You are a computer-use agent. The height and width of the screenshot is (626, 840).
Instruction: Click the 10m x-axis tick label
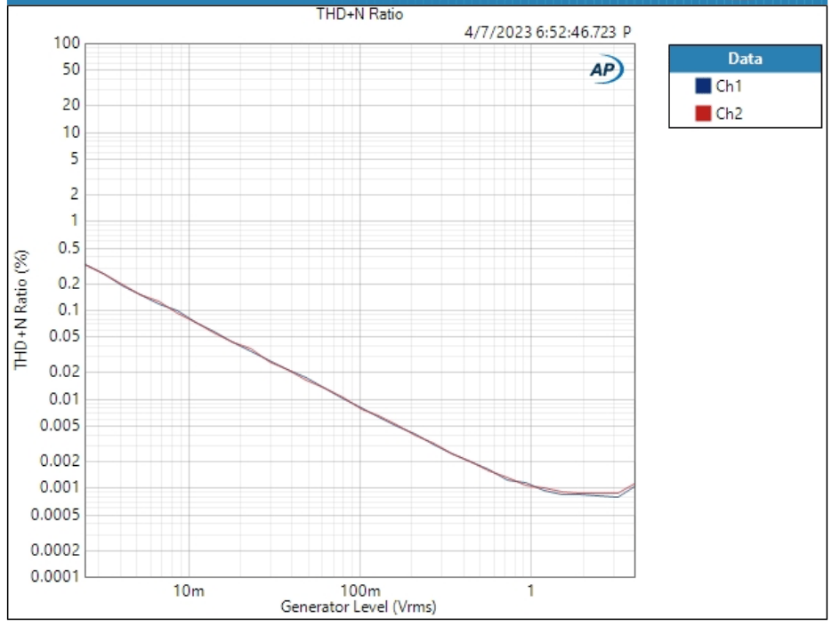click(189, 590)
